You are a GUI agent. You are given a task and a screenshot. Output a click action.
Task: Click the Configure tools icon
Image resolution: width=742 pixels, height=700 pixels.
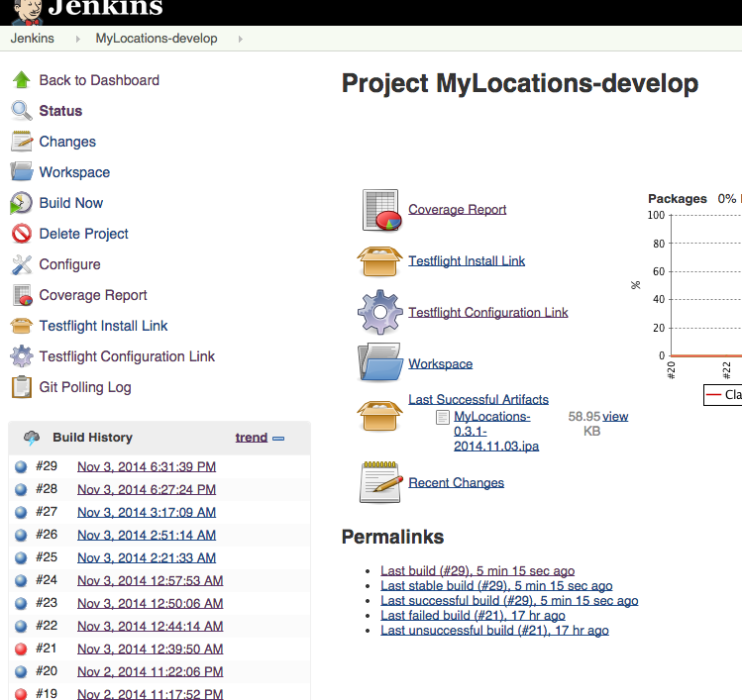click(21, 264)
